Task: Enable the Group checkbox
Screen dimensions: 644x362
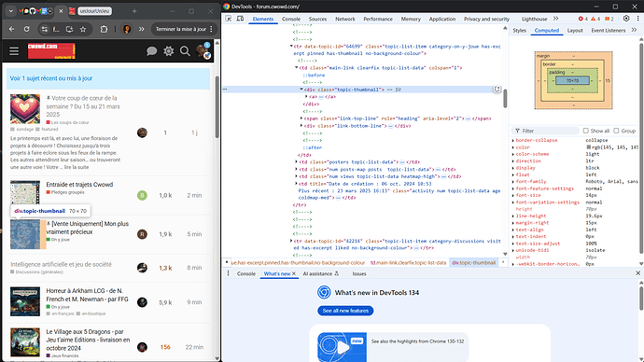Action: click(616, 131)
